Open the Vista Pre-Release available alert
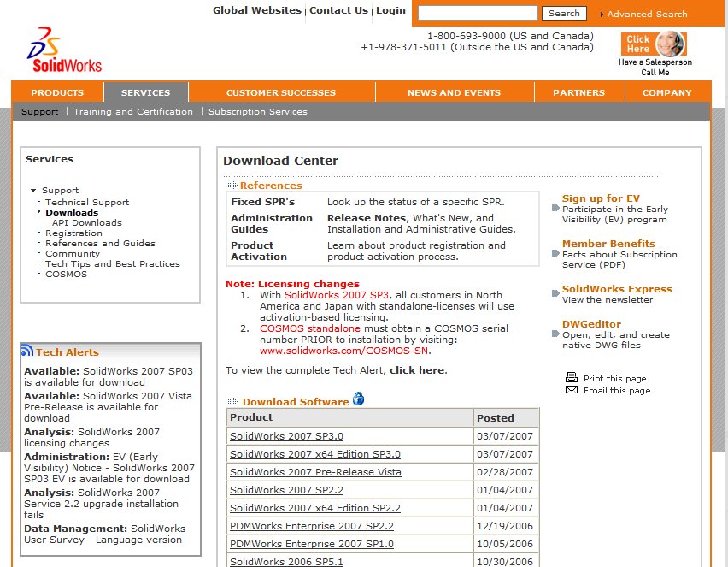728x567 pixels. pos(108,407)
